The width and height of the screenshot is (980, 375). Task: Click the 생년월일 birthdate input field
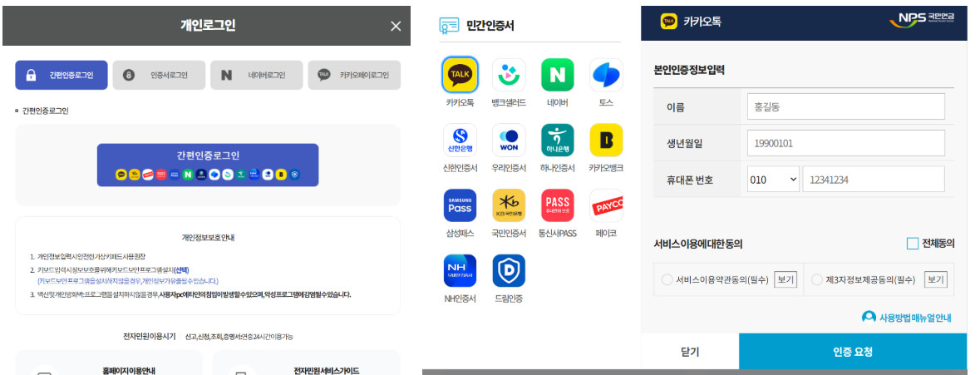(845, 143)
